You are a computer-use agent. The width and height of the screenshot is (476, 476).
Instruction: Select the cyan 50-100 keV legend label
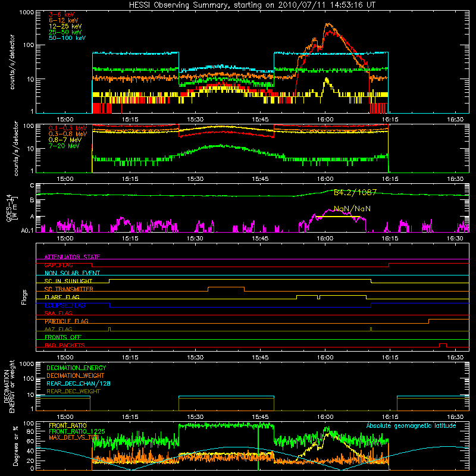coord(67,38)
